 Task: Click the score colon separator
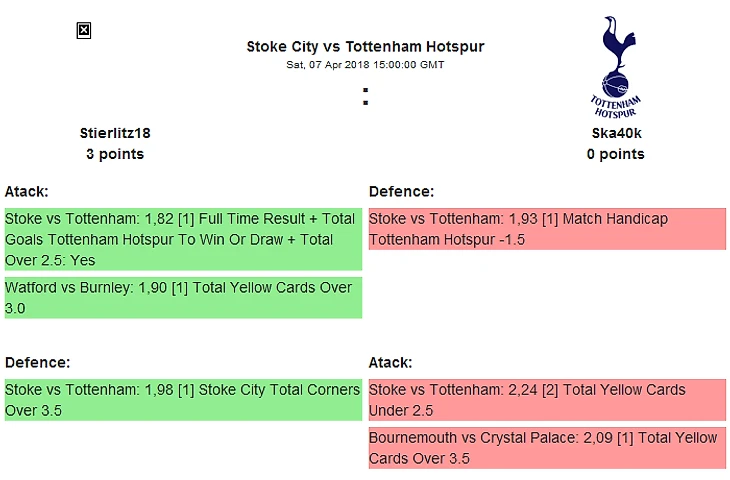366,97
